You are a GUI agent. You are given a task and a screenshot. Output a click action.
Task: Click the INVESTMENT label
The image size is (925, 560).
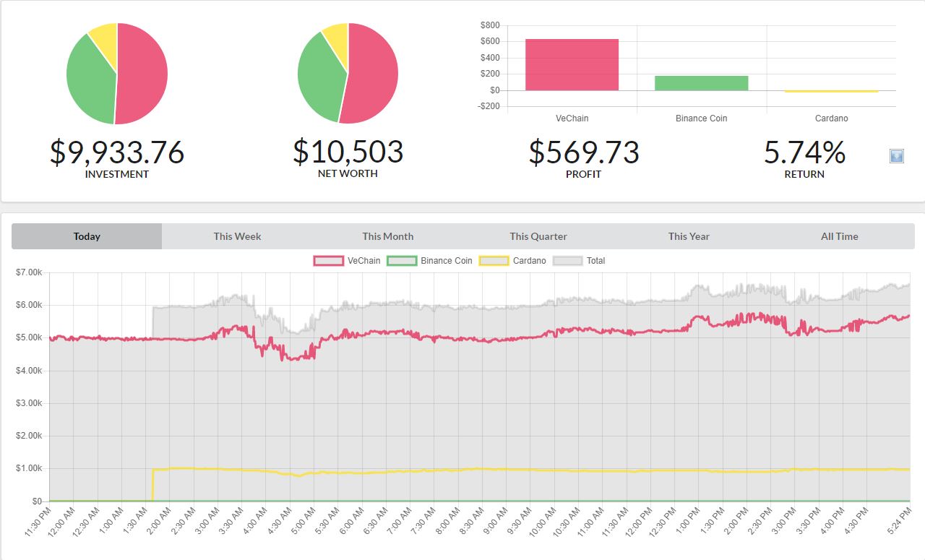117,174
